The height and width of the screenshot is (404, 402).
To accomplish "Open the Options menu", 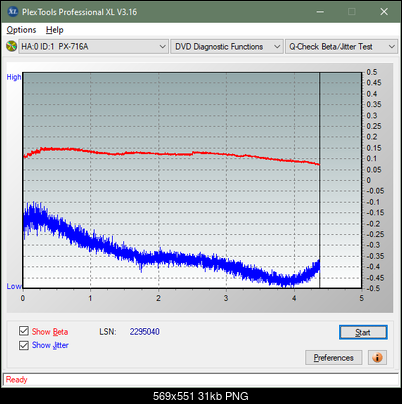I will [x=21, y=30].
